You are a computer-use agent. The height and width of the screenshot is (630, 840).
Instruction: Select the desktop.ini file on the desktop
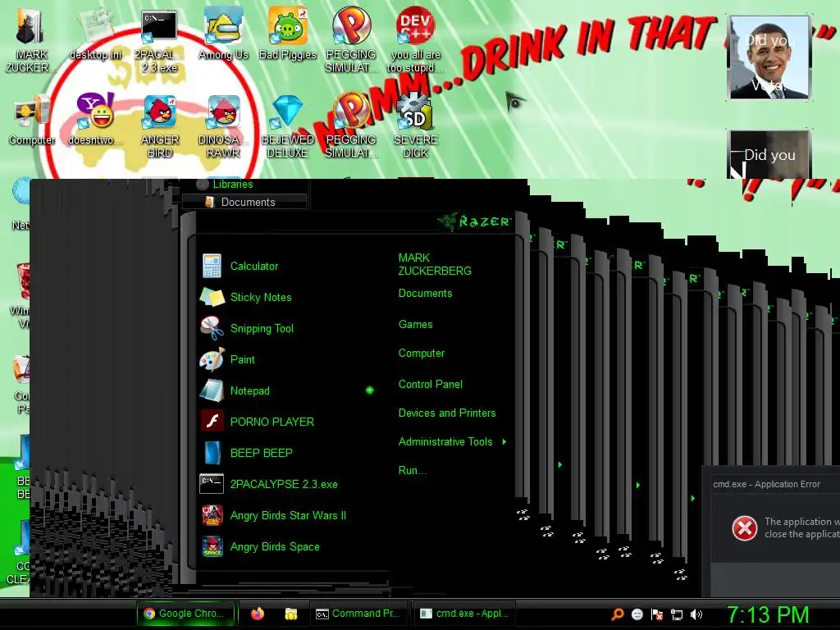[95, 34]
